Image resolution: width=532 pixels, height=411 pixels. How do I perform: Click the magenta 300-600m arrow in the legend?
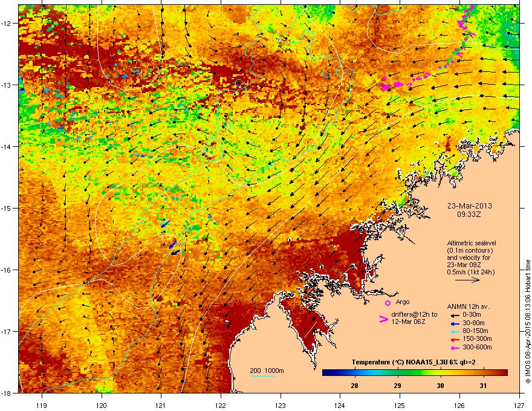pyautogui.click(x=455, y=348)
